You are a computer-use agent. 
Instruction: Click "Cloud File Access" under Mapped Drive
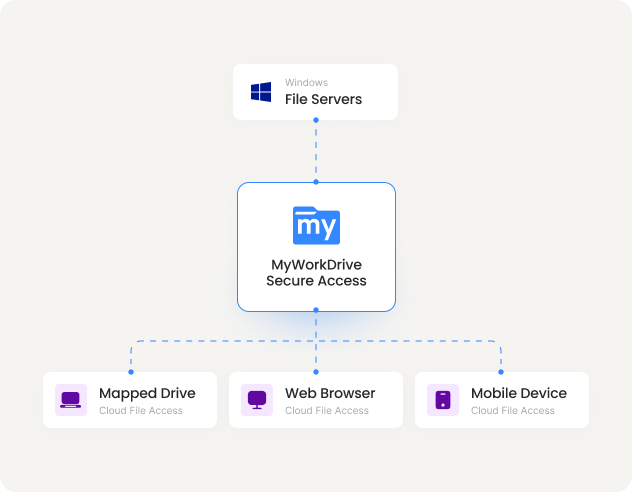141,411
